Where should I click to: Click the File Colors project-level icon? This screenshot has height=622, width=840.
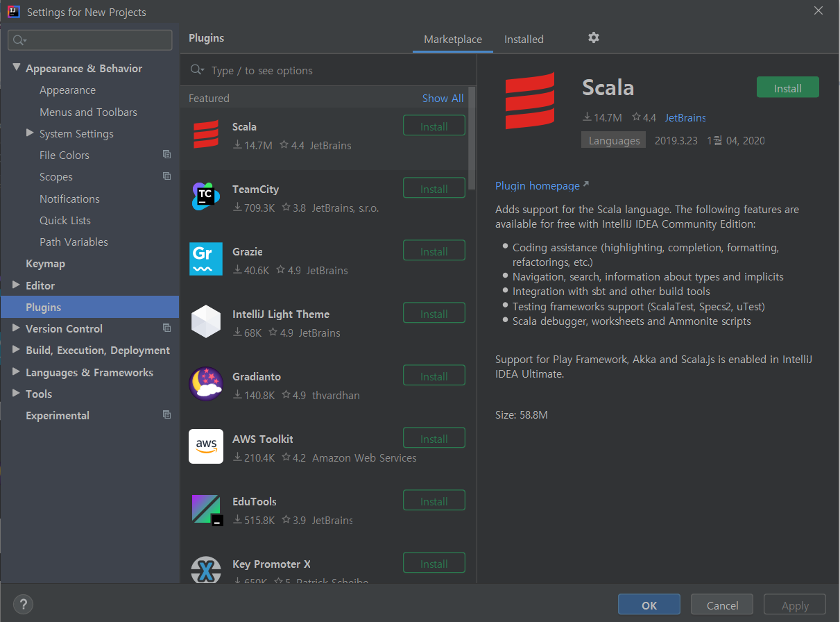166,154
